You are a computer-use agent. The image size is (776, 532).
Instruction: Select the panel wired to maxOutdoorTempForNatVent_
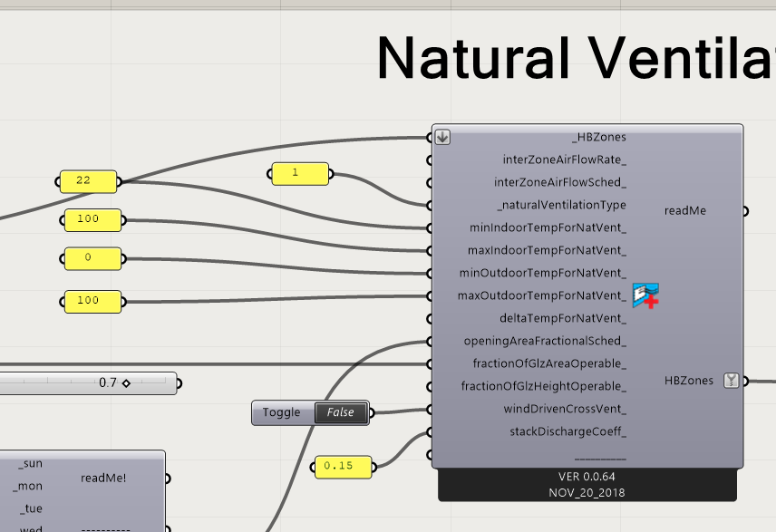92,302
